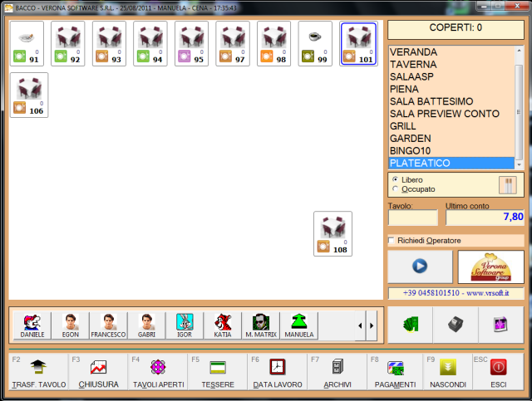
Task: Select SALA PREVIEW CONTO room
Action: [451, 114]
